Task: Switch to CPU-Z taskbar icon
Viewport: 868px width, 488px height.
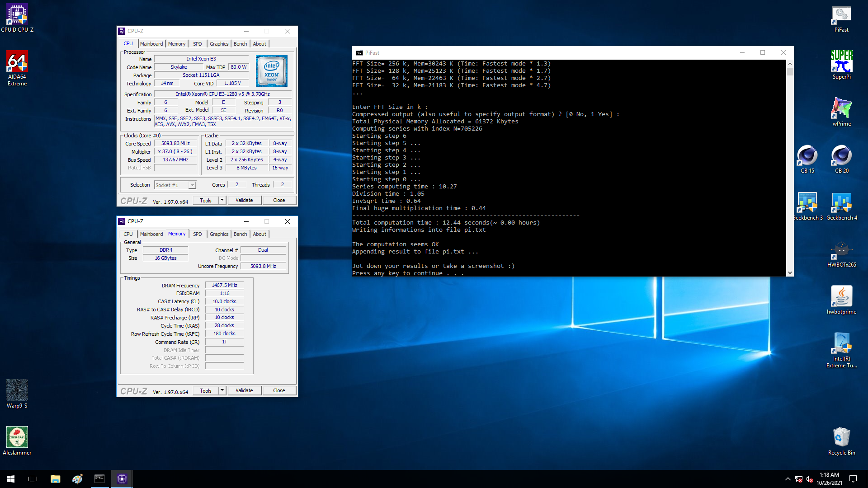Action: pyautogui.click(x=122, y=479)
